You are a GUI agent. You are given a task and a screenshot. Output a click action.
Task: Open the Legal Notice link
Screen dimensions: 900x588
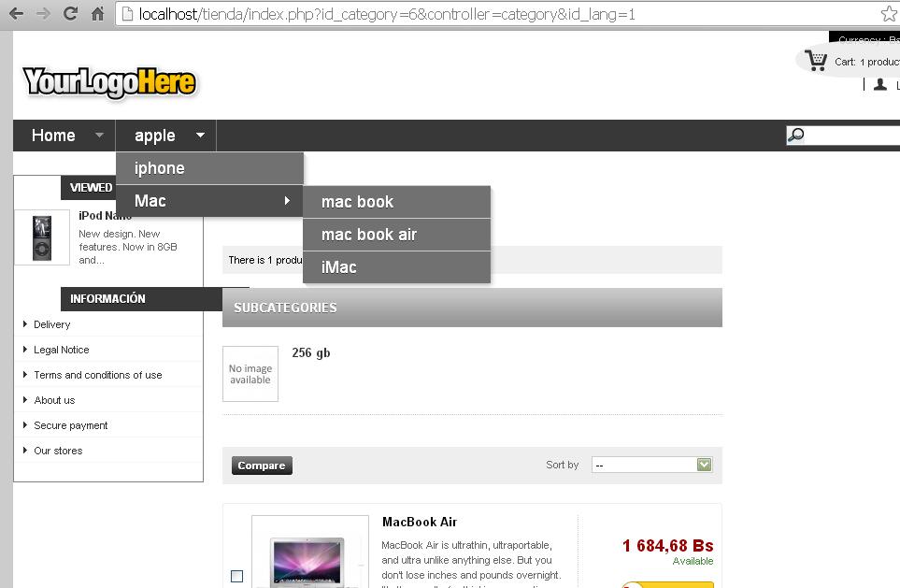click(62, 350)
